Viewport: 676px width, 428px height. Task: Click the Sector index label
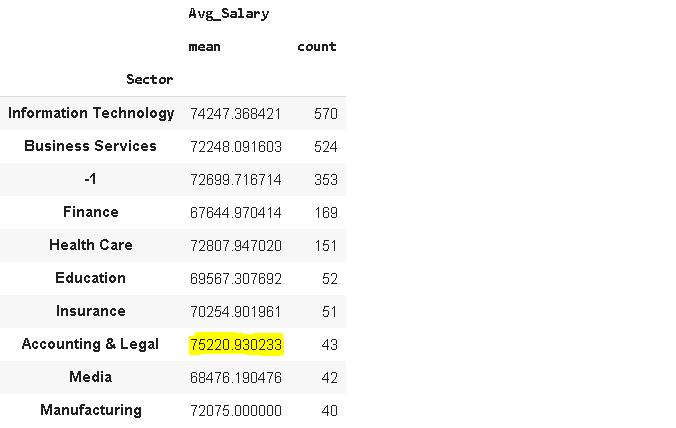(150, 79)
